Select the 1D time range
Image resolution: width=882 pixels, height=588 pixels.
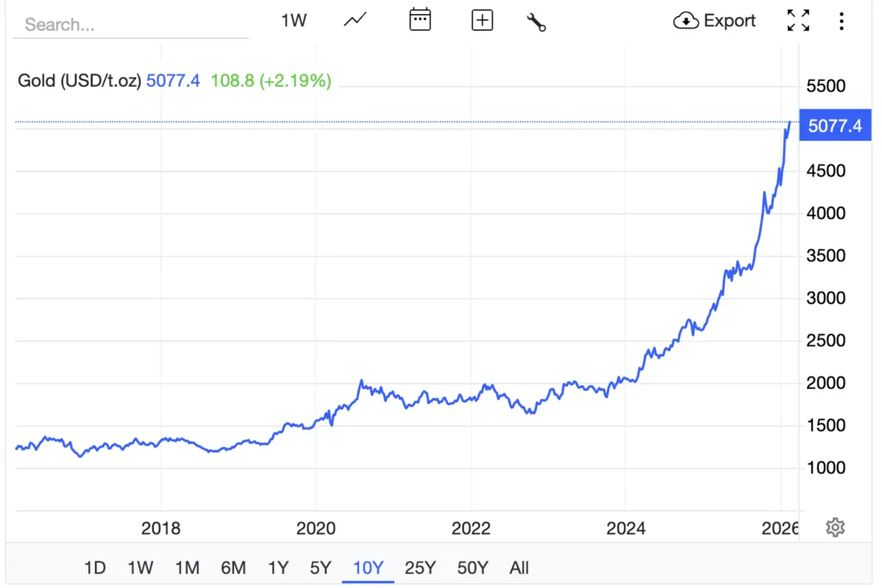[95, 567]
